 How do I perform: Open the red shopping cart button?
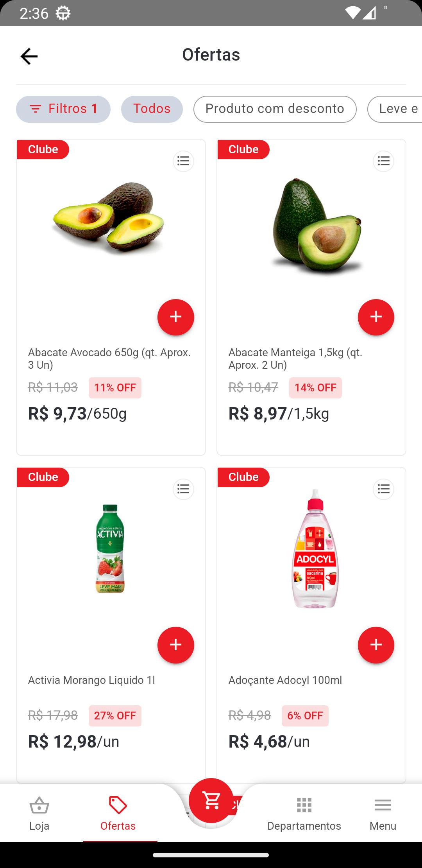click(x=211, y=800)
